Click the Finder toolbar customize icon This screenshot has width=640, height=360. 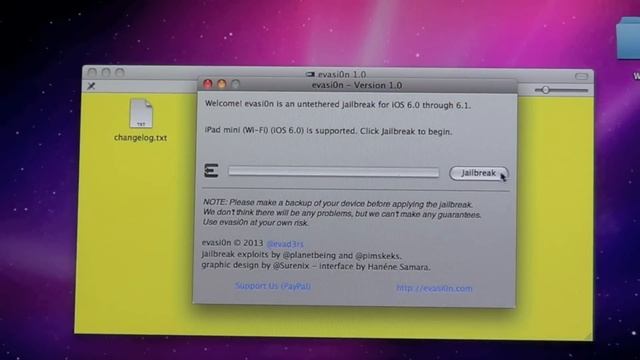coord(91,86)
